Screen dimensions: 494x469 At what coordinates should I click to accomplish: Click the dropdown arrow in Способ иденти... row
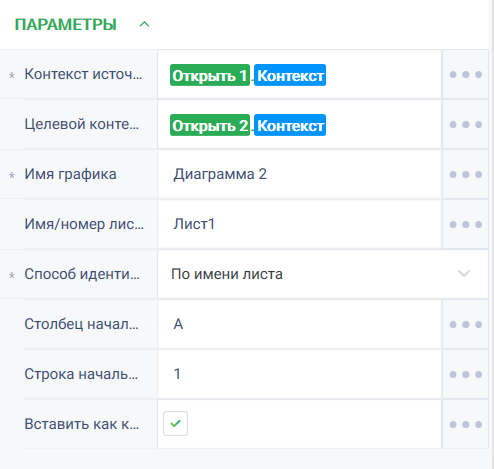464,274
